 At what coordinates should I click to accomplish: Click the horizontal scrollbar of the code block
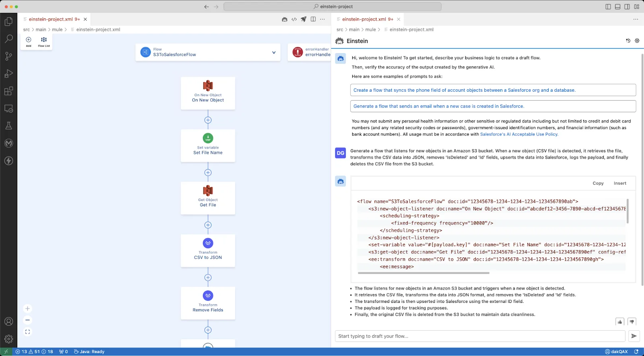click(423, 273)
